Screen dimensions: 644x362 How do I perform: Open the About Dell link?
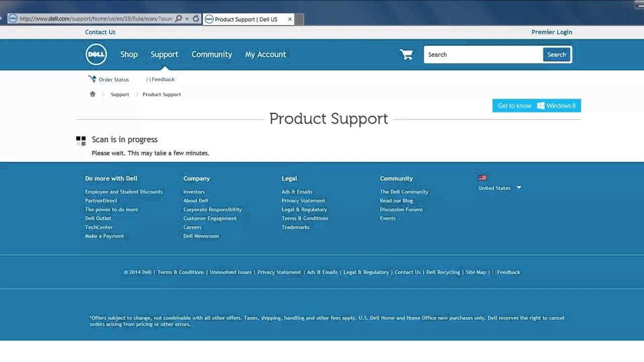coord(196,201)
